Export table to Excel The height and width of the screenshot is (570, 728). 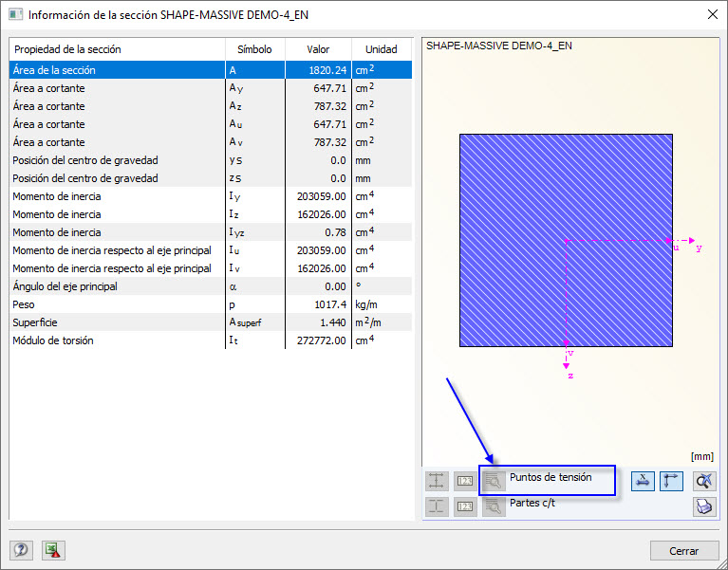pos(53,550)
